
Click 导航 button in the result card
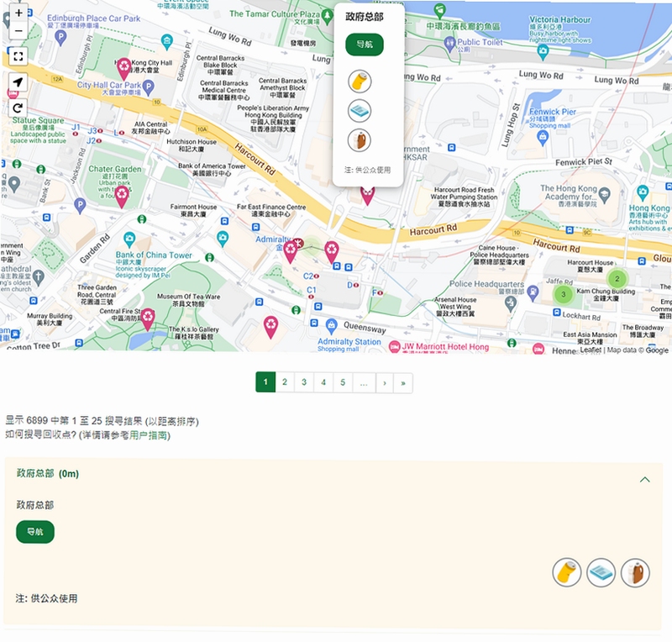(x=35, y=532)
